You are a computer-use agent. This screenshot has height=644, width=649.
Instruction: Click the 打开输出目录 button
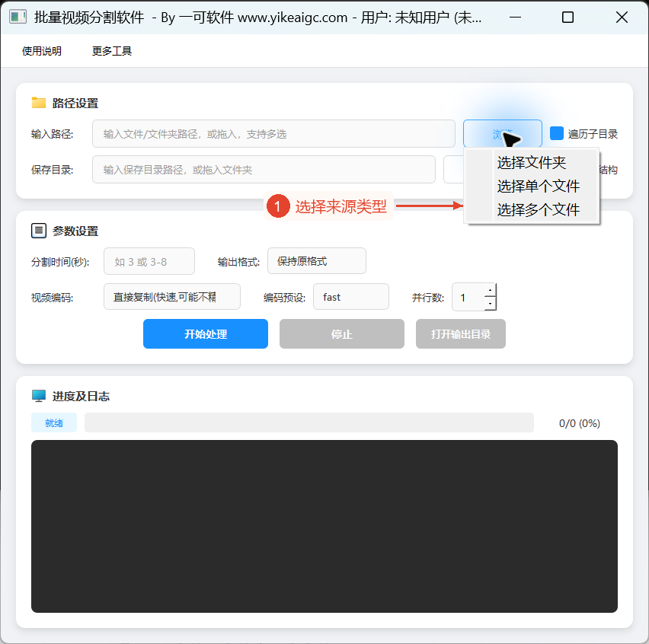[461, 333]
